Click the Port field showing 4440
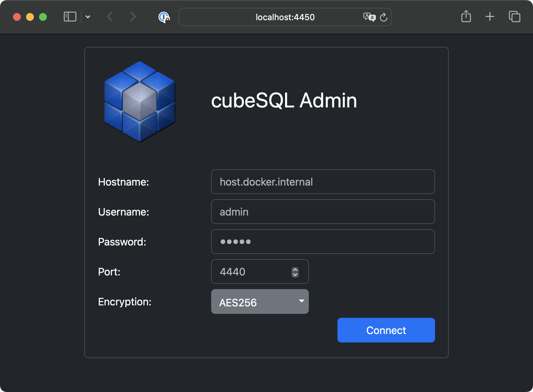Image resolution: width=533 pixels, height=392 pixels. click(260, 272)
